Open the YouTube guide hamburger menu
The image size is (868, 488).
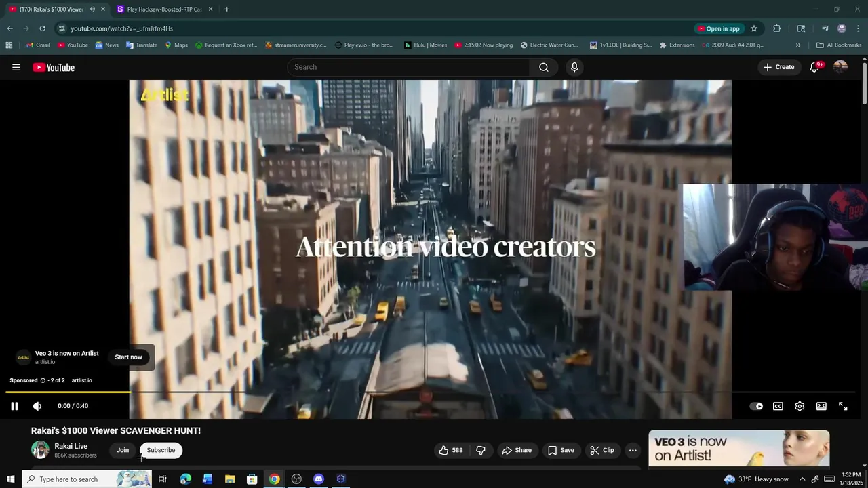pos(16,67)
